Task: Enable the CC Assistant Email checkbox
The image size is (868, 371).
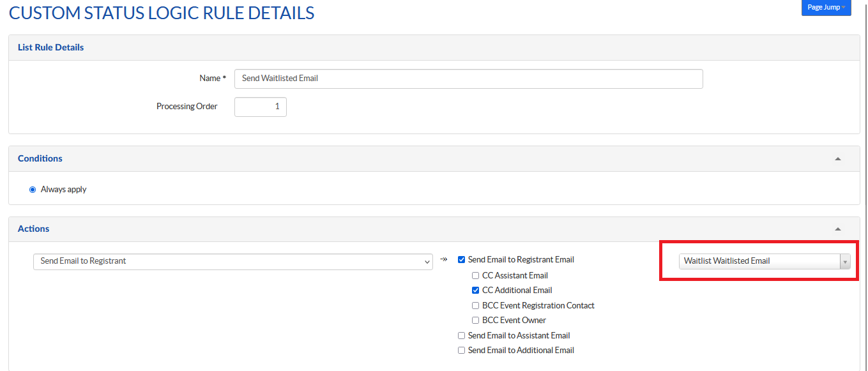Action: coord(475,276)
